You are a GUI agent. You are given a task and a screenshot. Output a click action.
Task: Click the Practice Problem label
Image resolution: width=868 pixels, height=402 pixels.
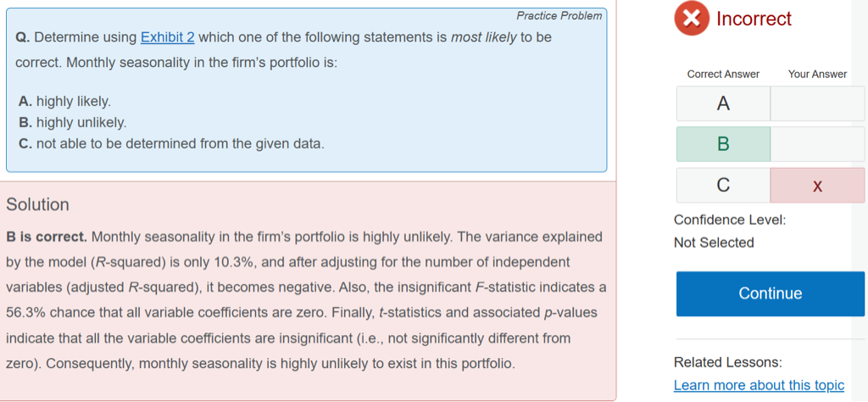pos(559,16)
